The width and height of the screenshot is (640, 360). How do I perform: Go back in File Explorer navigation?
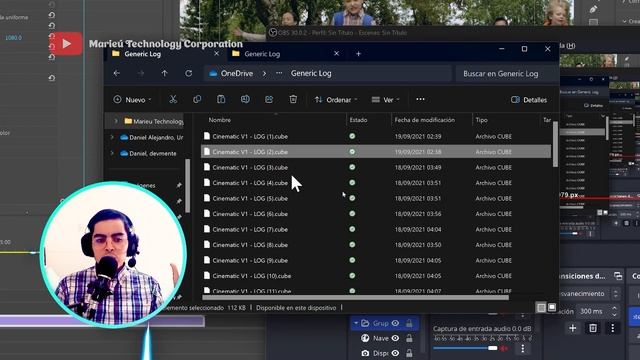point(117,73)
